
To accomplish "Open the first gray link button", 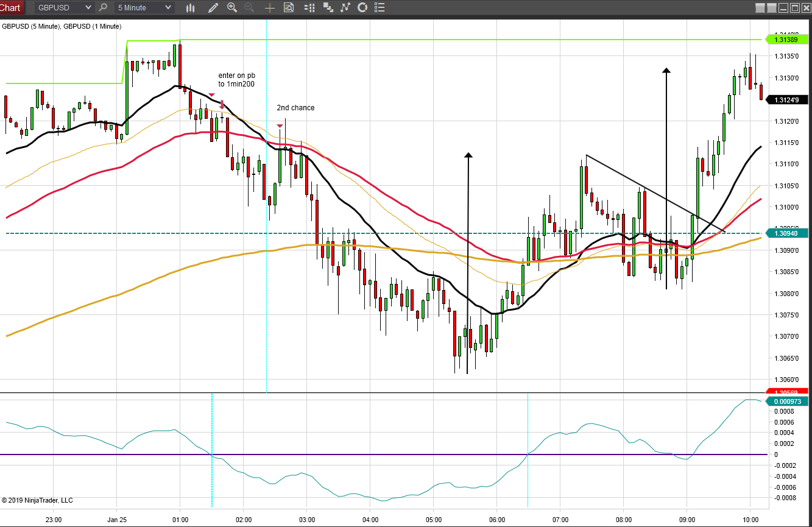I will coord(760,8).
